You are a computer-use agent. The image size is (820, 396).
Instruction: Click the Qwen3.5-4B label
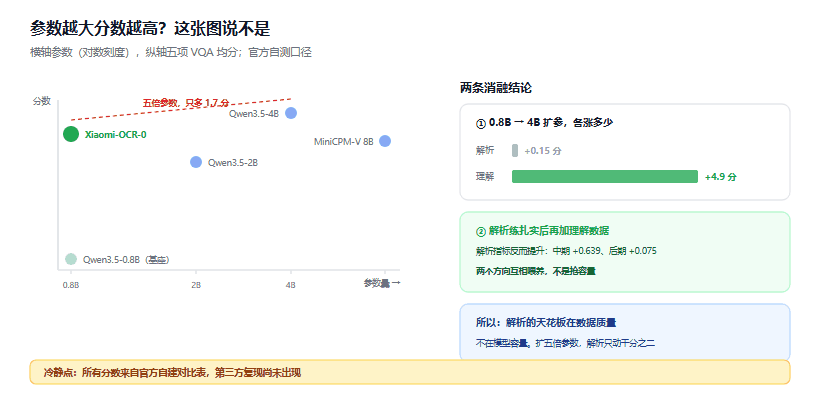pos(254,114)
